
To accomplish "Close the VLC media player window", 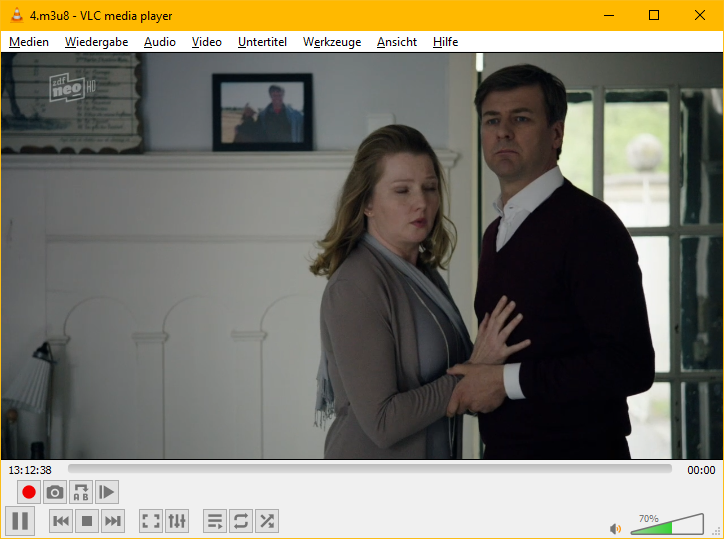I will pyautogui.click(x=700, y=15).
